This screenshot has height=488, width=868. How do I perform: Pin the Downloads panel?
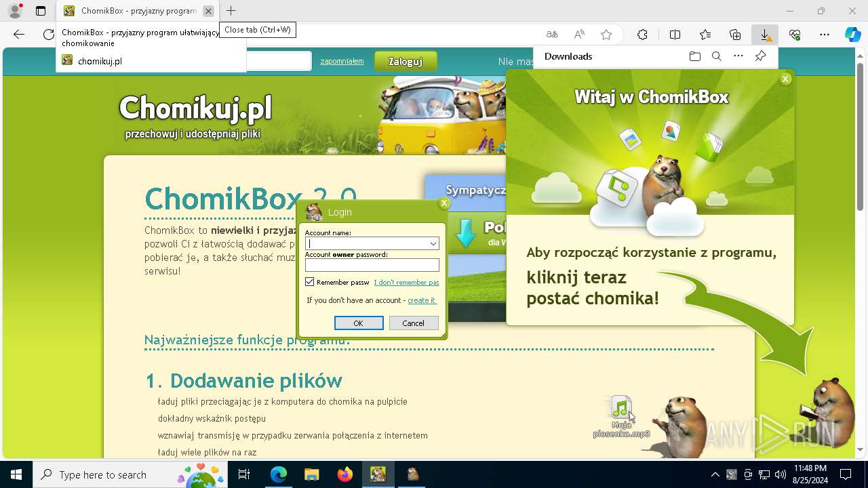coord(760,56)
